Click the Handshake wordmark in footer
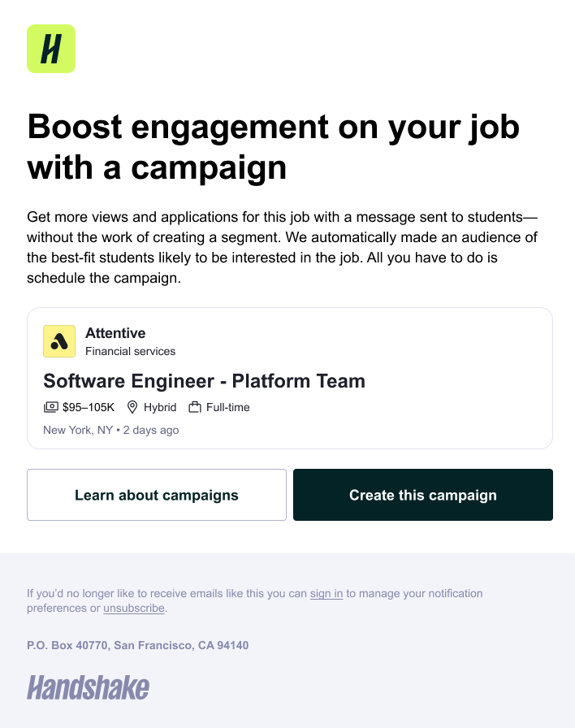This screenshot has height=728, width=575. (x=89, y=687)
